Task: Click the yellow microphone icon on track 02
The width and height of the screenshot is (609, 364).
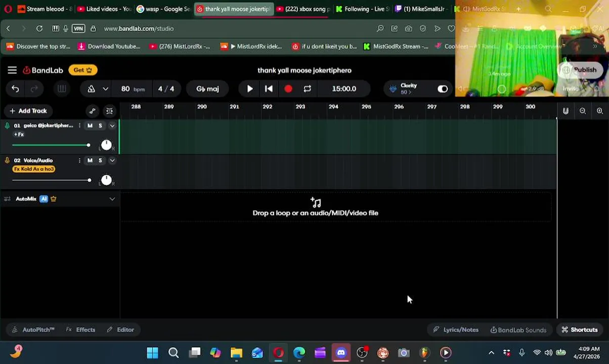Action: point(7,160)
